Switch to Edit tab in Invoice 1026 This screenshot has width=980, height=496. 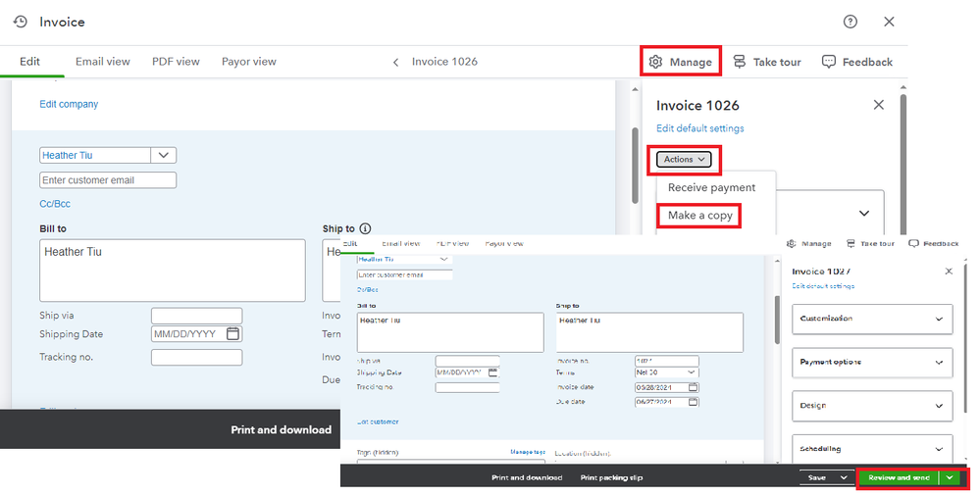[29, 61]
